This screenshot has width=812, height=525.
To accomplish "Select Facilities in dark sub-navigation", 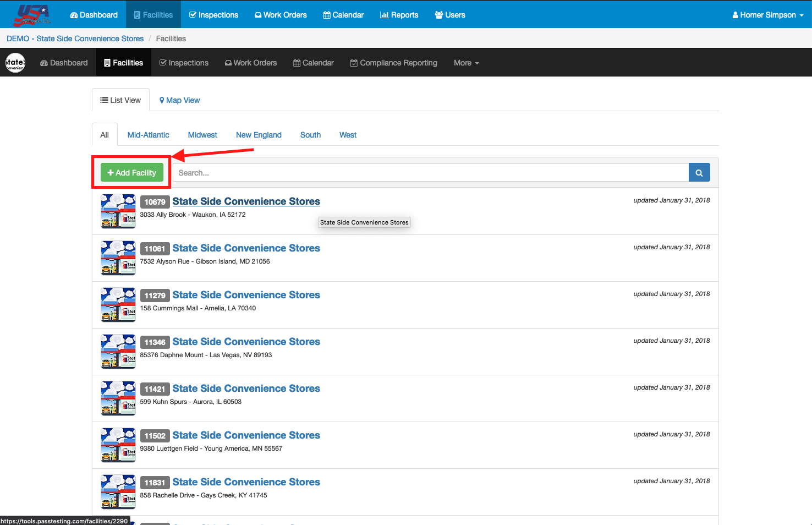I will pyautogui.click(x=123, y=63).
